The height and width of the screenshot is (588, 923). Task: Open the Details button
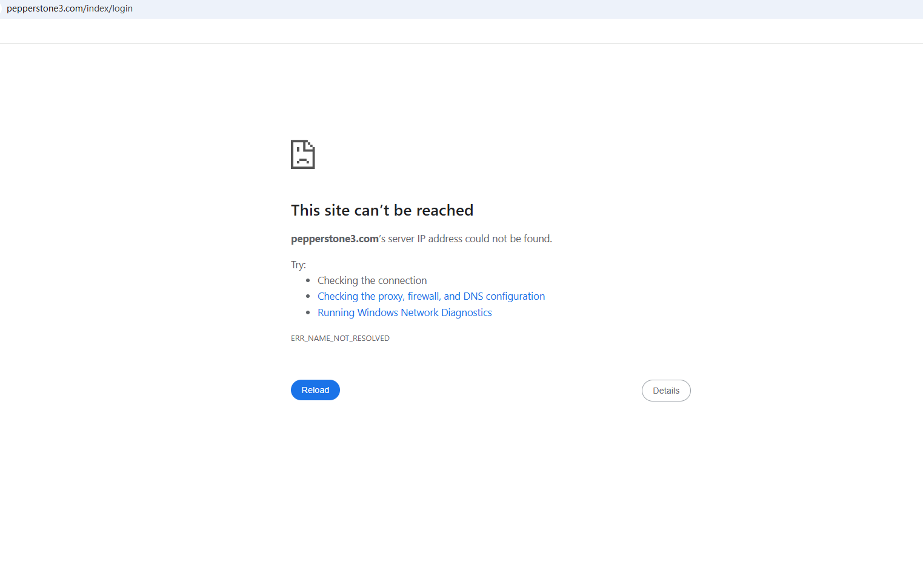pos(666,391)
